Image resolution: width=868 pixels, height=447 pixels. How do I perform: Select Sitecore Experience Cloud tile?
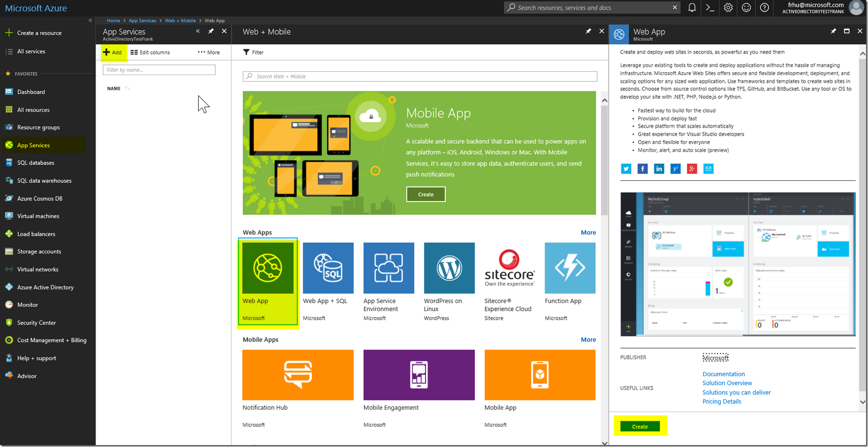(509, 282)
